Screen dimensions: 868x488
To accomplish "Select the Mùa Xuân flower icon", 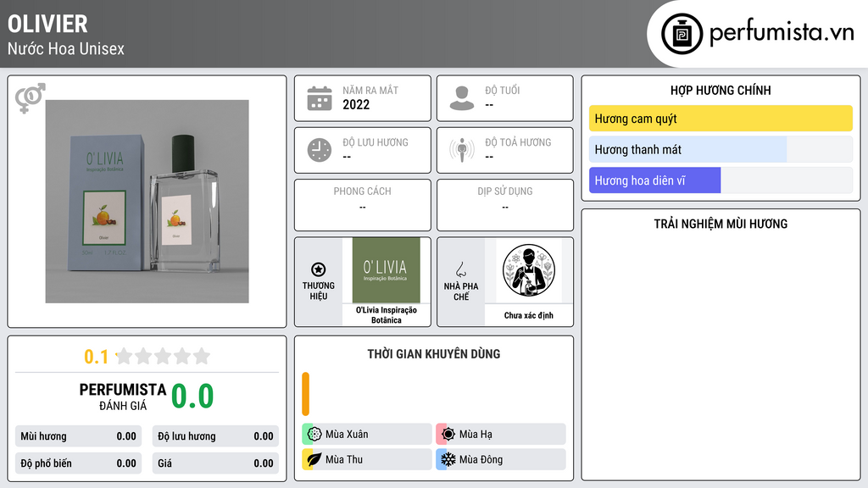I will pyautogui.click(x=314, y=435).
